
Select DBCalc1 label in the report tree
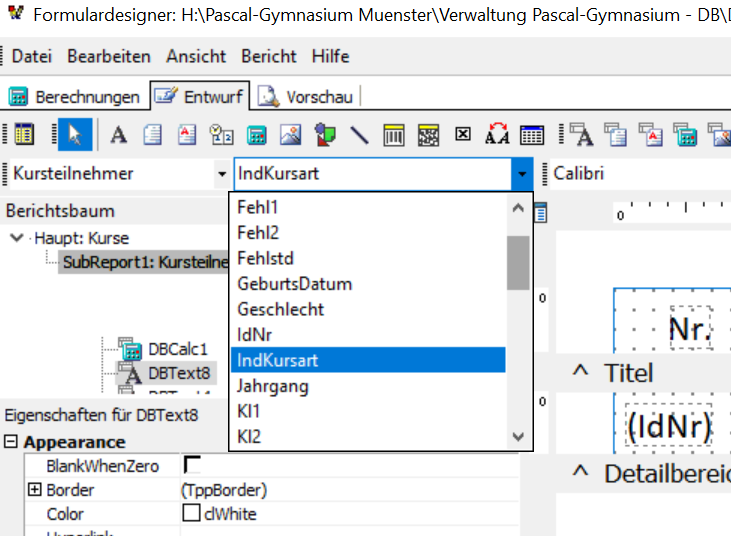pyautogui.click(x=177, y=349)
